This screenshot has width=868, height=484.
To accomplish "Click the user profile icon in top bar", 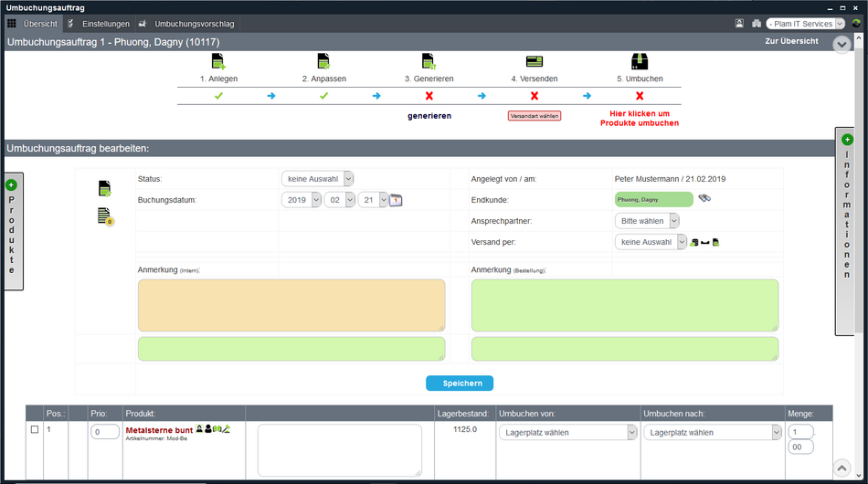I will tap(739, 24).
